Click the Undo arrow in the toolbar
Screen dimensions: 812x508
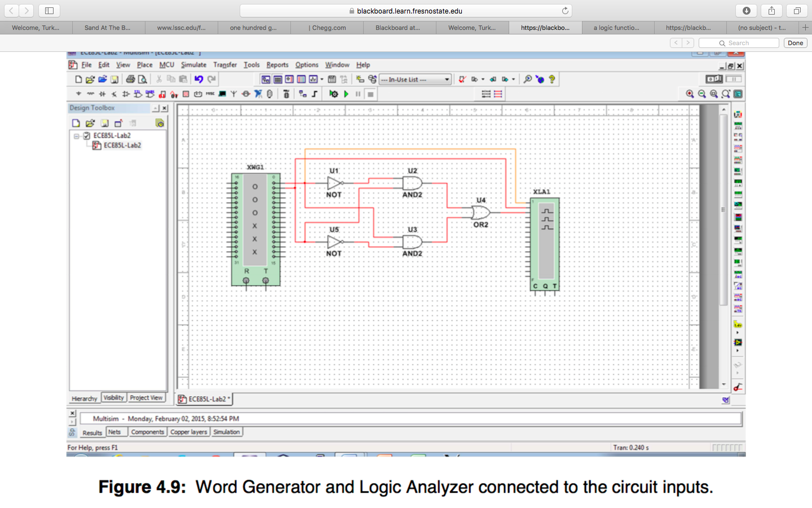[198, 80]
